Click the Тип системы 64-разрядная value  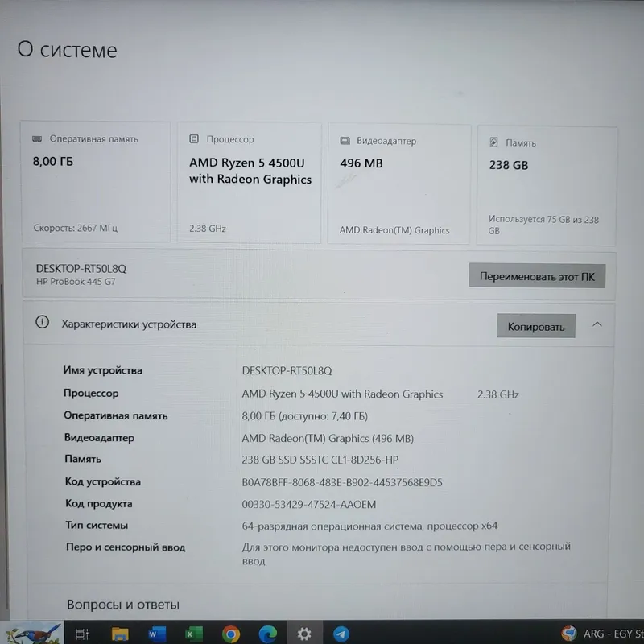point(369,526)
